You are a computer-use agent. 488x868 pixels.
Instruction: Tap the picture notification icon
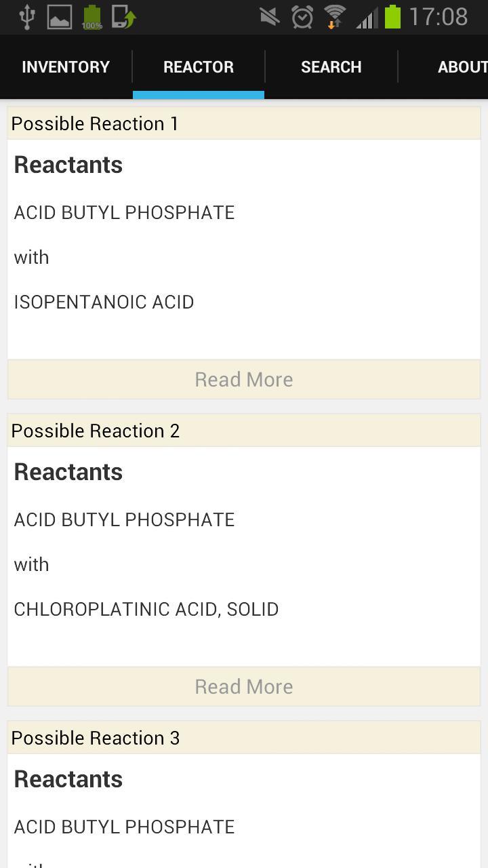pyautogui.click(x=60, y=17)
